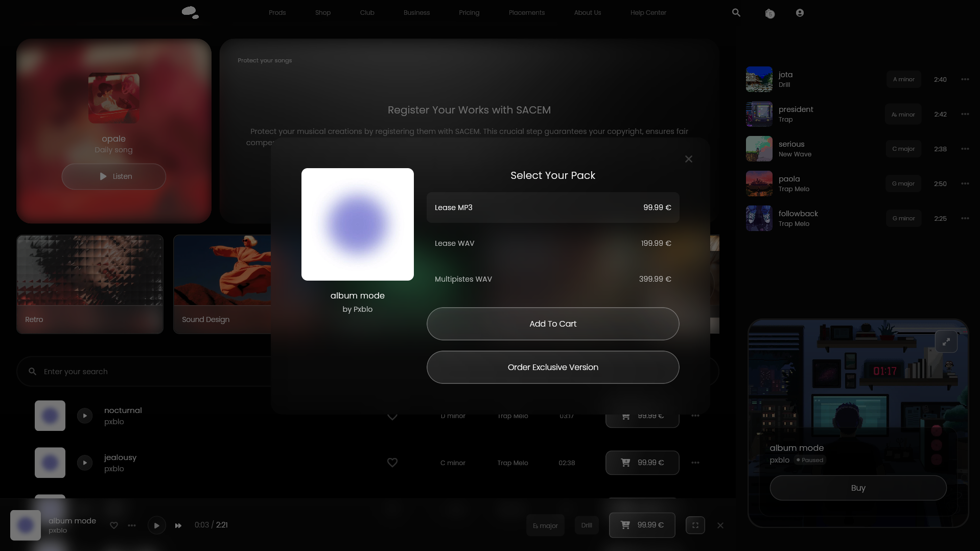This screenshot has height=551, width=980.
Task: Close the Select Your Pack dialog
Action: 689,159
